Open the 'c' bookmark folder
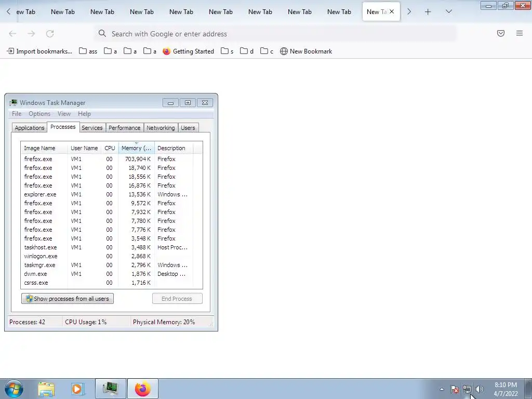 [267, 51]
